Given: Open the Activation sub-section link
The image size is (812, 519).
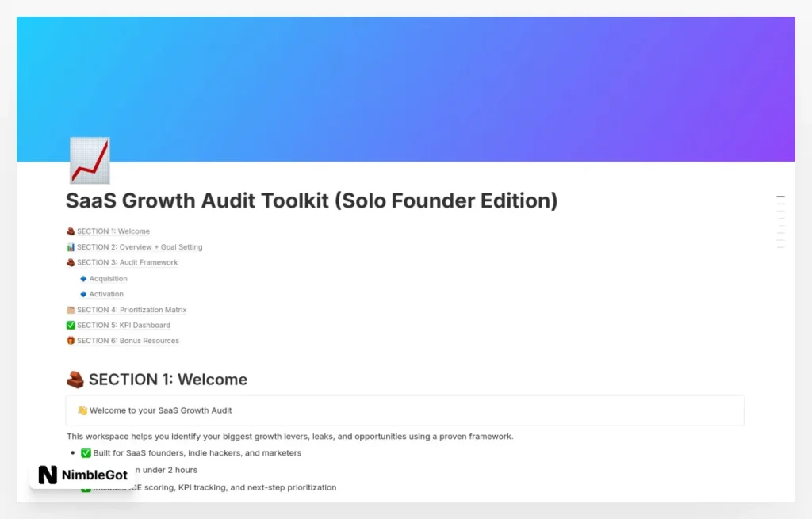Looking at the screenshot, I should click(x=106, y=294).
